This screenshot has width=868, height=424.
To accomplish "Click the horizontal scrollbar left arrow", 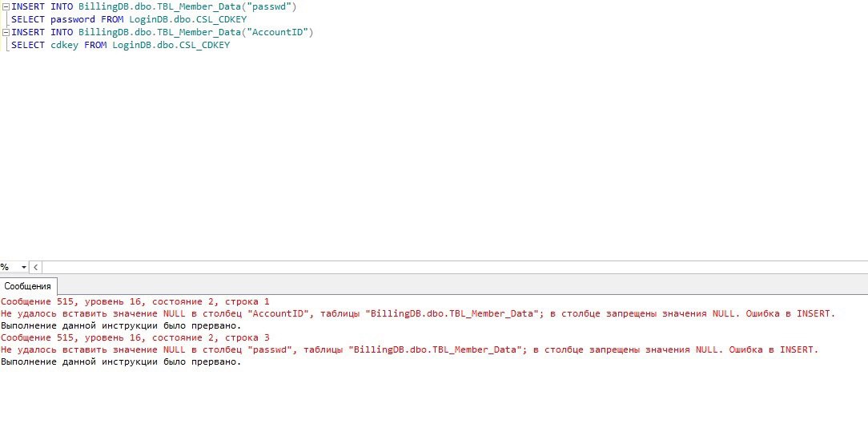I will pos(36,267).
